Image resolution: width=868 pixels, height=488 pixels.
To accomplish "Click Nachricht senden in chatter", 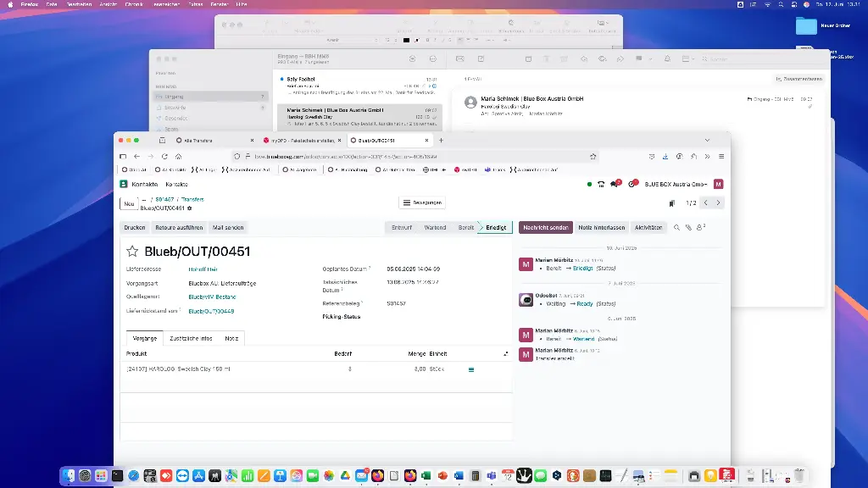I will pos(545,227).
